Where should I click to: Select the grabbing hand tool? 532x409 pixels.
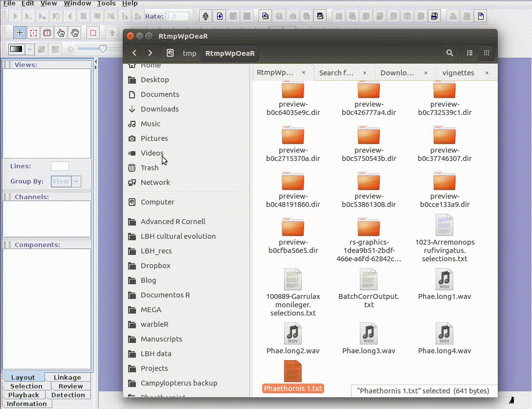74,33
